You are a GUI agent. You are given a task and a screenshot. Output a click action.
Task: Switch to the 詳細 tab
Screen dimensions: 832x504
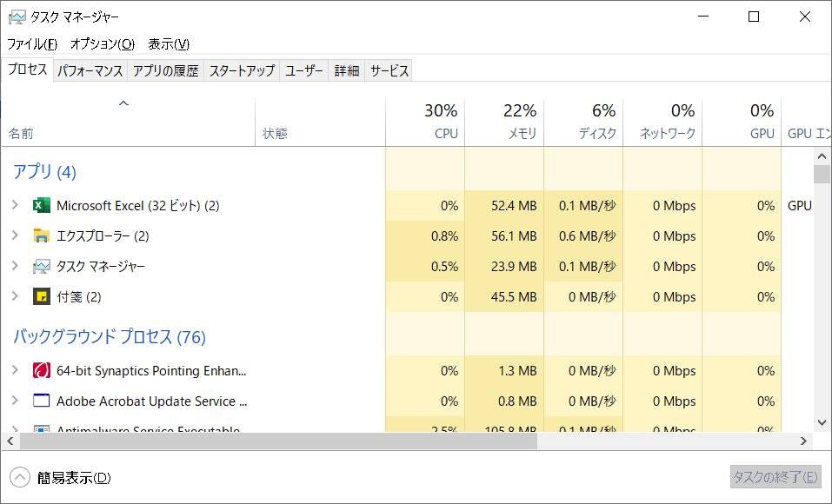tap(347, 70)
